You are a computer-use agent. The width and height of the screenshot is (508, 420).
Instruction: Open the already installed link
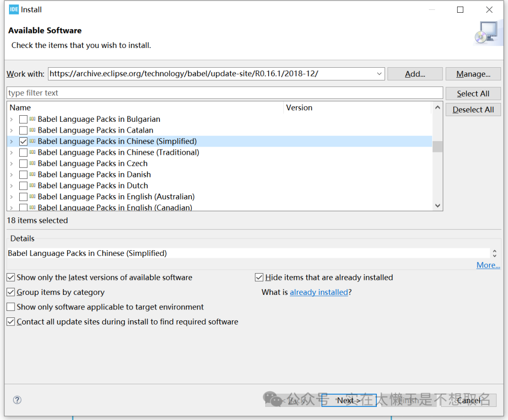(x=319, y=292)
